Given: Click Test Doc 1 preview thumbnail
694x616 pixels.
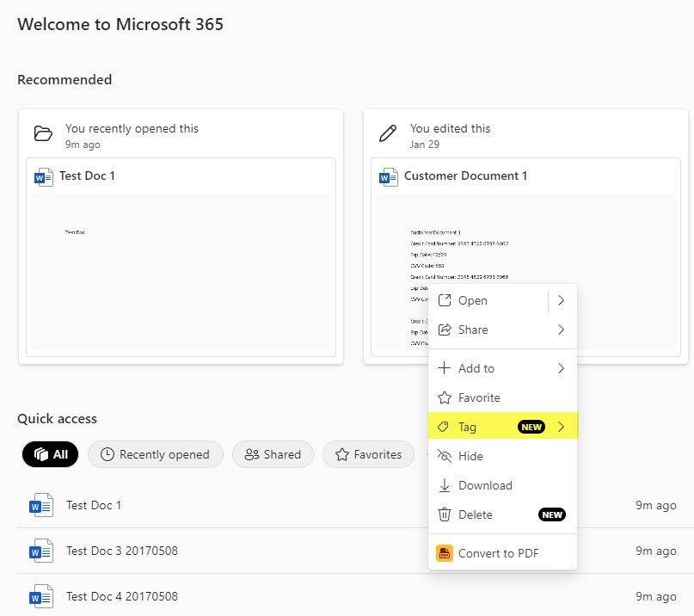Looking at the screenshot, I should point(181,272).
